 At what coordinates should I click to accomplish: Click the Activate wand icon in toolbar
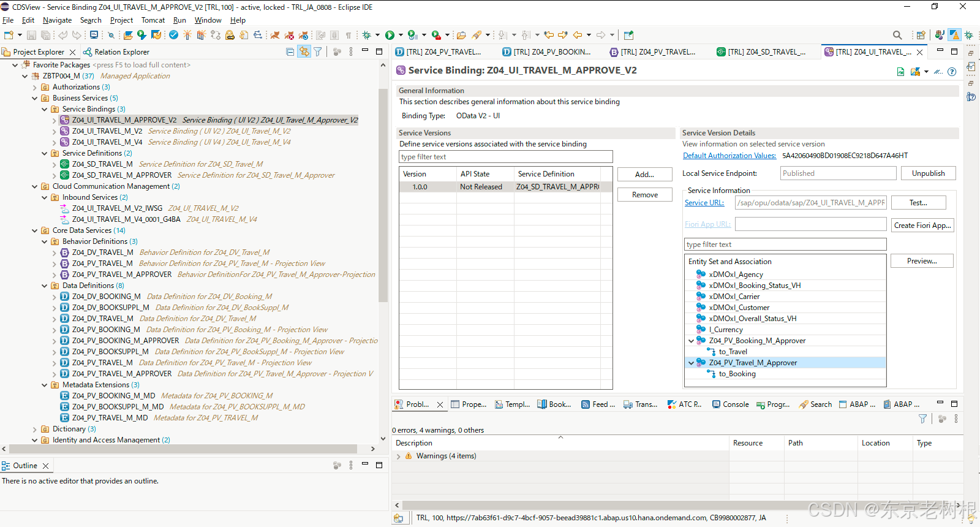(x=187, y=35)
